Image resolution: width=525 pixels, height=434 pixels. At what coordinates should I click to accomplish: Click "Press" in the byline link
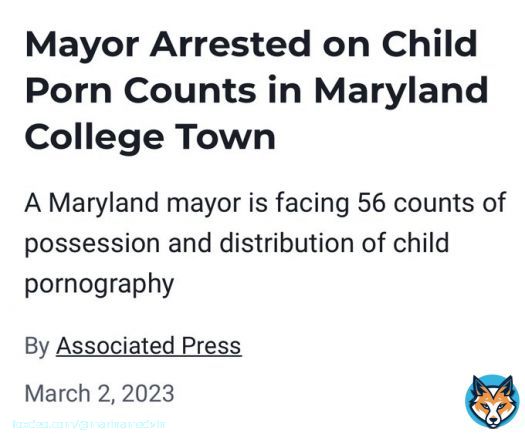[212, 346]
